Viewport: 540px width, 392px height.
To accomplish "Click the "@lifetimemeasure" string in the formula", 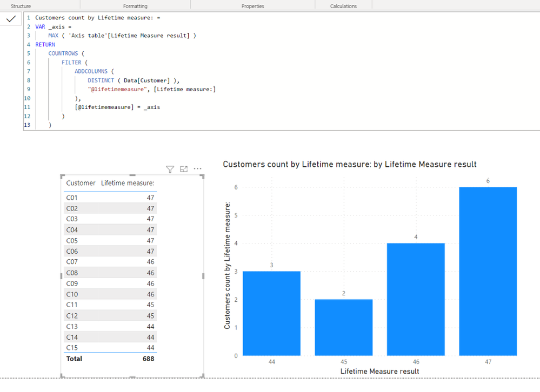I will point(117,89).
